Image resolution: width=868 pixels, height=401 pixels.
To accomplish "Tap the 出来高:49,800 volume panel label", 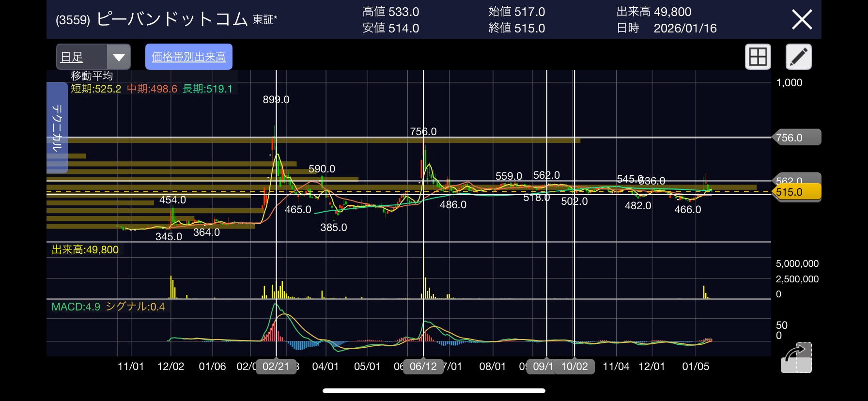I will pos(85,249).
